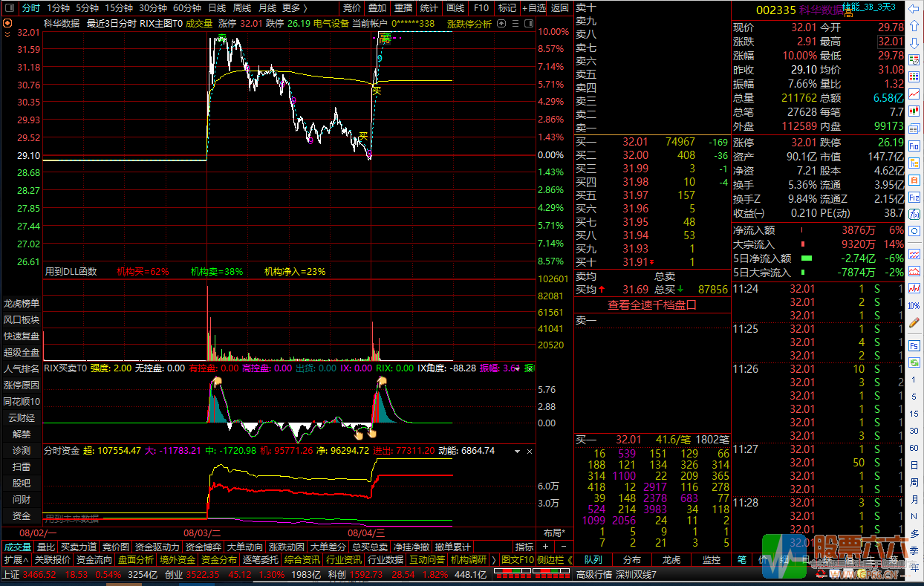924x586 pixels.
Task: Toggle the 指标 indicator display button
Action: (524, 547)
